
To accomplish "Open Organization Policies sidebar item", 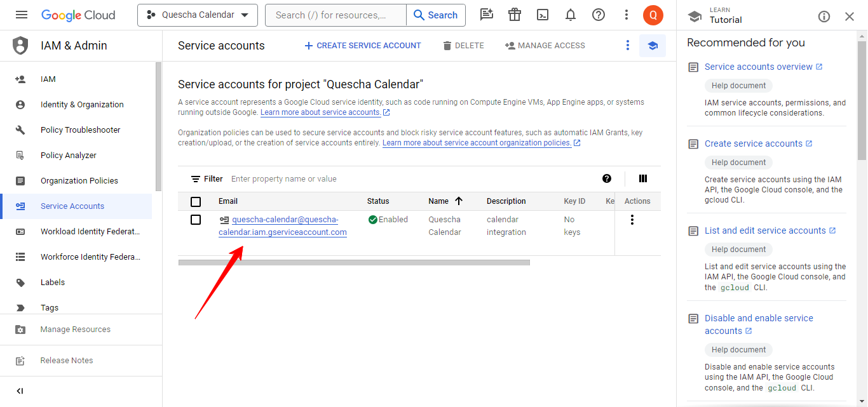I will click(x=79, y=181).
